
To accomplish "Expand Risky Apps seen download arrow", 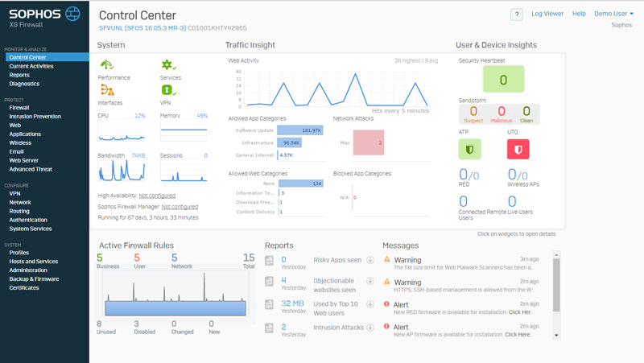I will coord(369,260).
